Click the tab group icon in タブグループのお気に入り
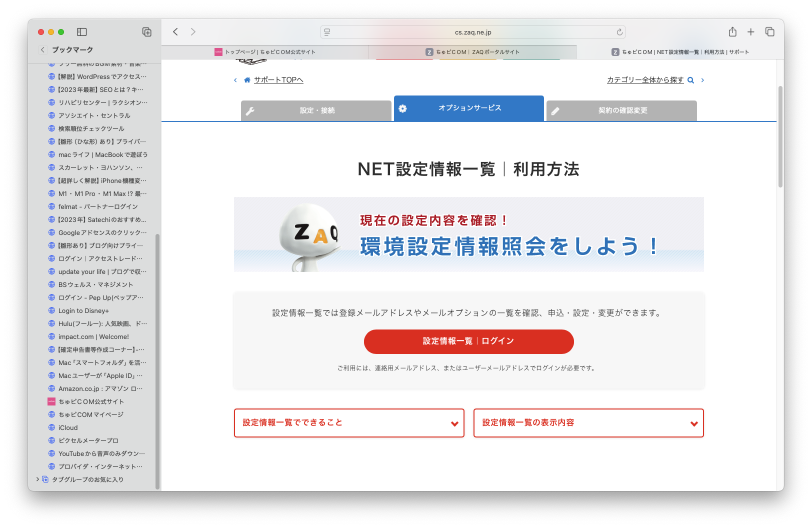Image resolution: width=812 pixels, height=528 pixels. 45,479
